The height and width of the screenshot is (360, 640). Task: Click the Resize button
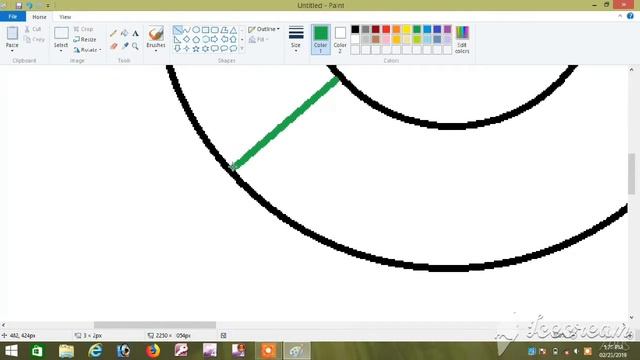85,40
